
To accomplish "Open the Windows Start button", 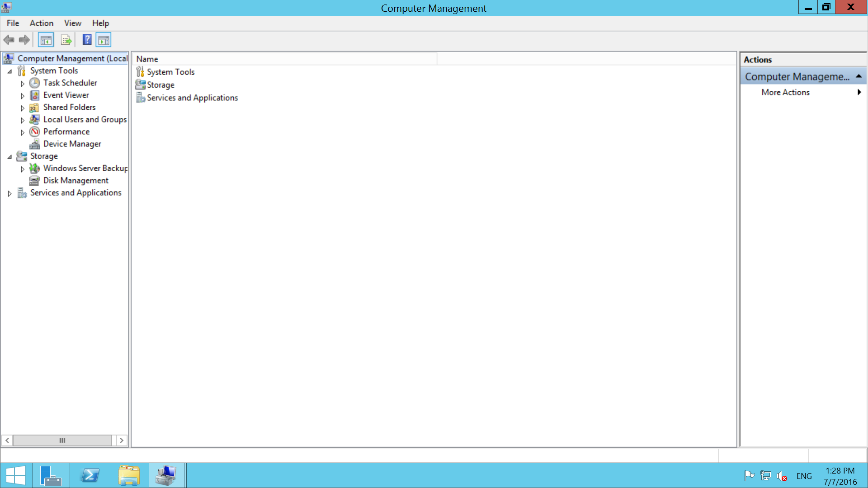I will click(16, 475).
